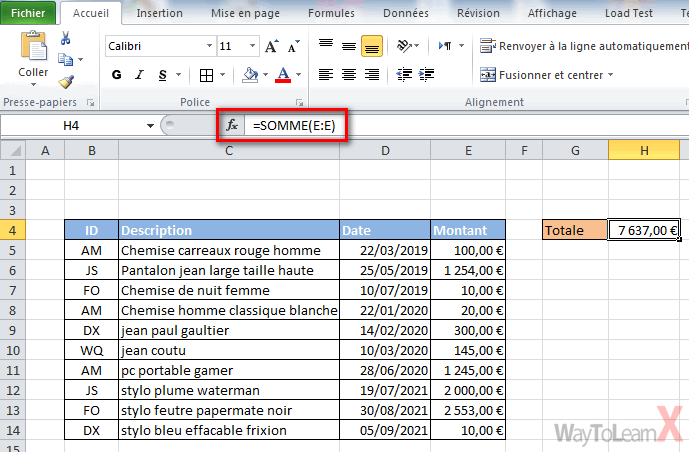Click Fusionner et centrer button

click(x=541, y=75)
